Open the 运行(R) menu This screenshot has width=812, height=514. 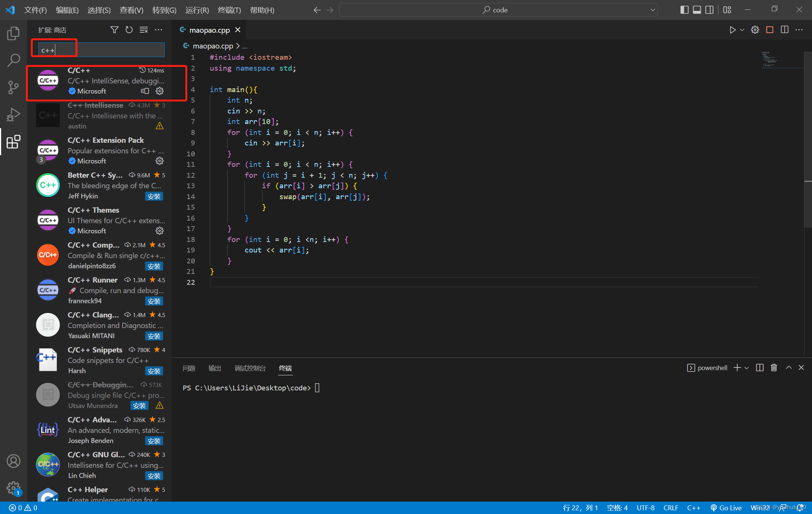click(197, 10)
